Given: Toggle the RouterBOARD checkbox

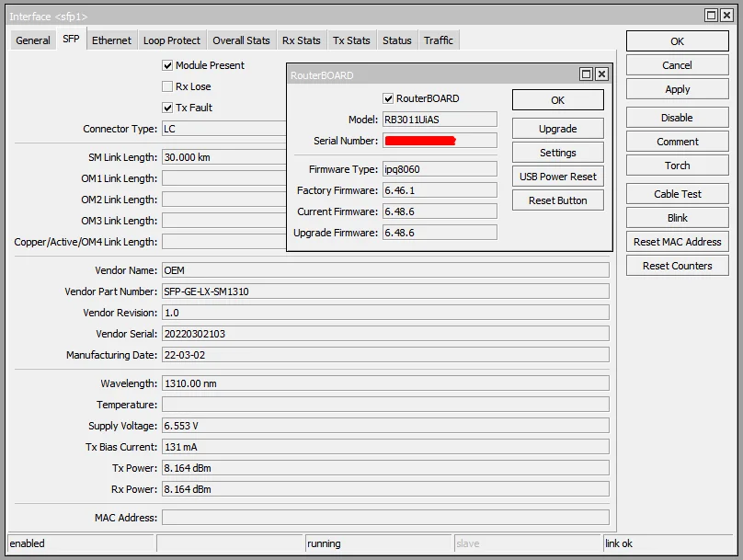Looking at the screenshot, I should 388,98.
